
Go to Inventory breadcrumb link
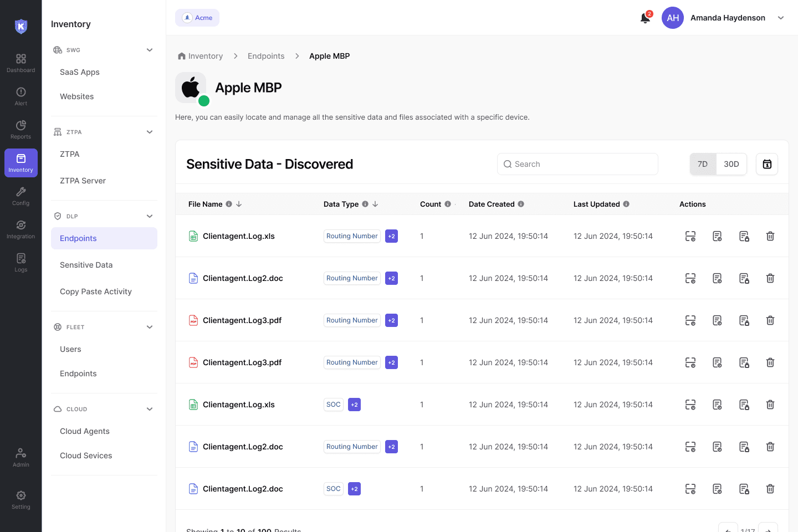click(200, 56)
